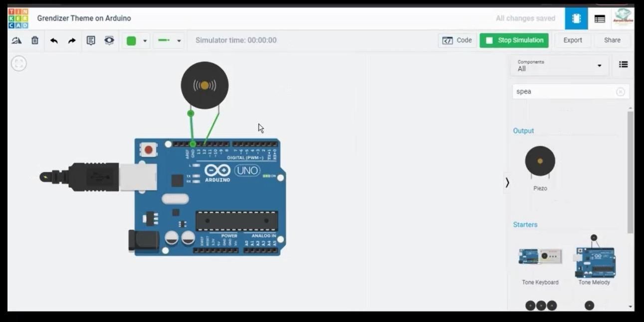Toggle component visibility with the eye icon
Viewport: 644px width, 322px height.
pos(109,40)
